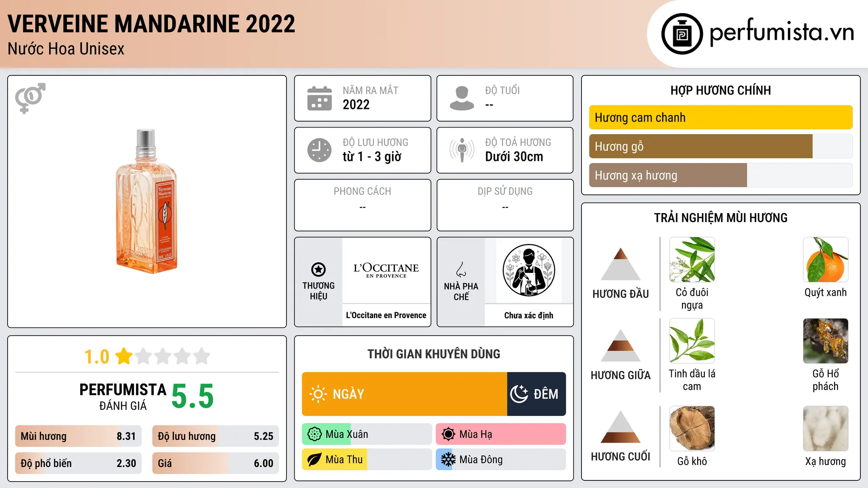Click the Nước Hoa Unisex subtitle
The width and height of the screenshot is (868, 488).
pos(66,49)
